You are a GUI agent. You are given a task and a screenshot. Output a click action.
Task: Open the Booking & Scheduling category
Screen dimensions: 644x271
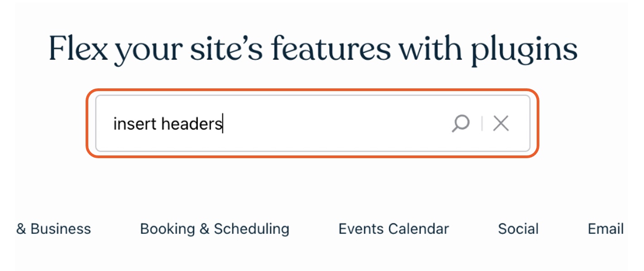click(x=215, y=229)
